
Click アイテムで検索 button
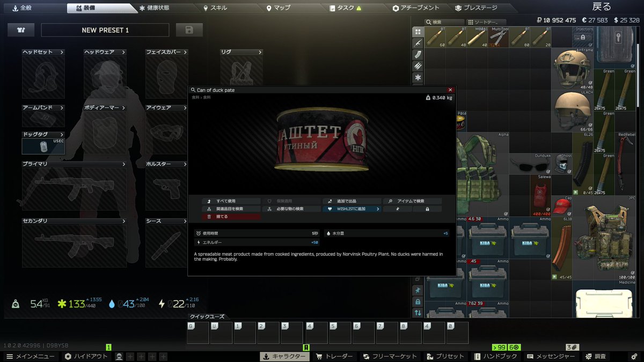click(413, 201)
